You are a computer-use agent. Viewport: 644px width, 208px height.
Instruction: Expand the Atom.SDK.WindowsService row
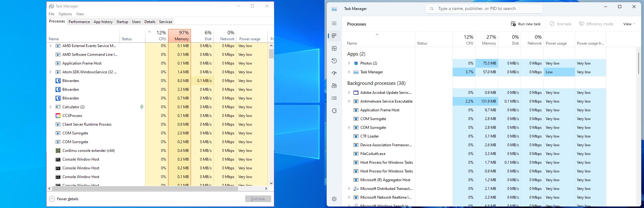51,72
